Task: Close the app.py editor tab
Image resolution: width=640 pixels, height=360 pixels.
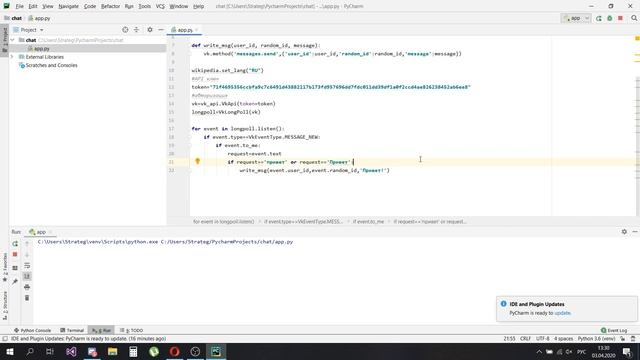Action: point(197,30)
